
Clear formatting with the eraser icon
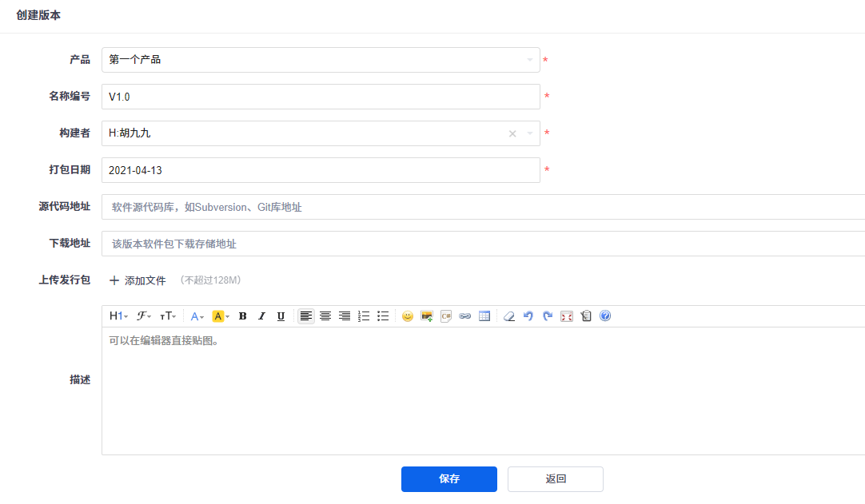[x=509, y=316]
